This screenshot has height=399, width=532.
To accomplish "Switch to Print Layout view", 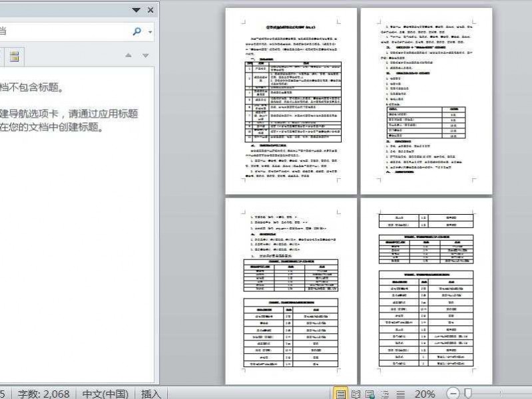I will (341, 394).
